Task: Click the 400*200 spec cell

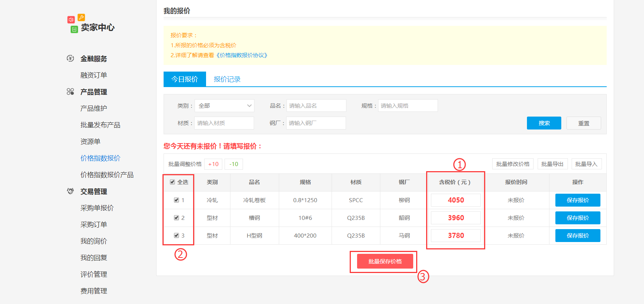Action: (x=305, y=235)
